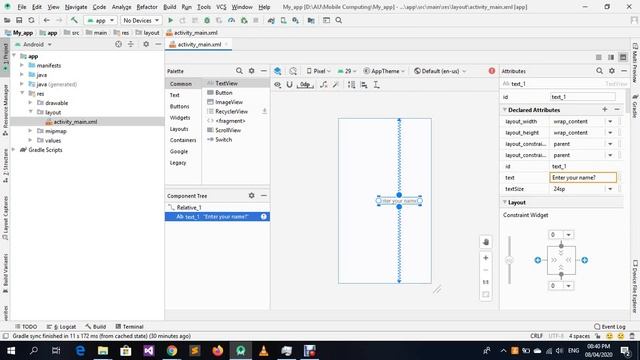Image resolution: width=640 pixels, height=360 pixels.
Task: Adjust the vertical bias slider in Constraint Widget
Action: point(509,260)
